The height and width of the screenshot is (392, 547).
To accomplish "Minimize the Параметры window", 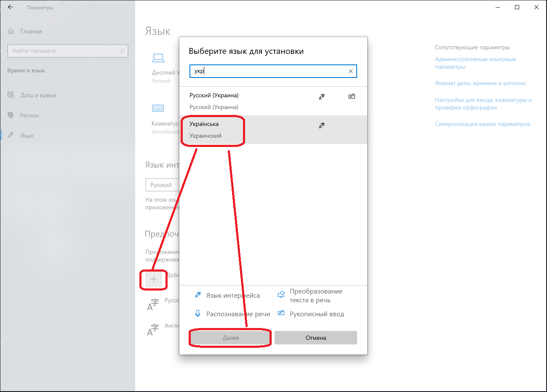I will pos(498,7).
